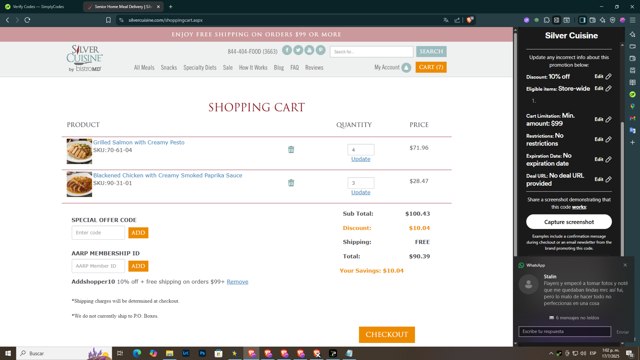Open Photoshop from taskbar

tap(202, 353)
